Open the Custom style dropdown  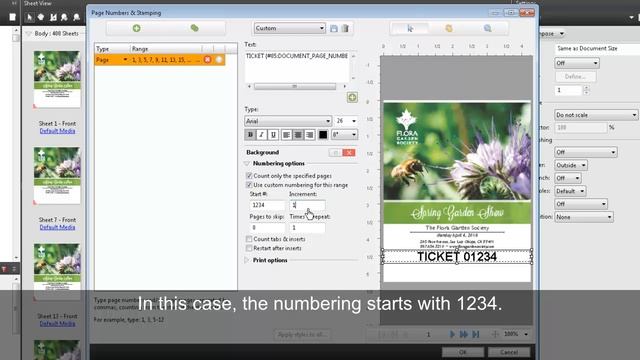point(290,28)
